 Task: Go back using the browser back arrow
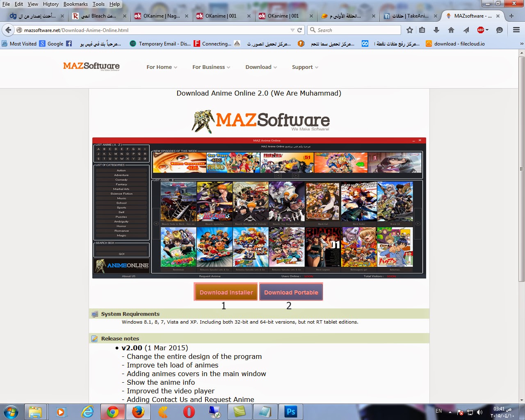pyautogui.click(x=8, y=30)
